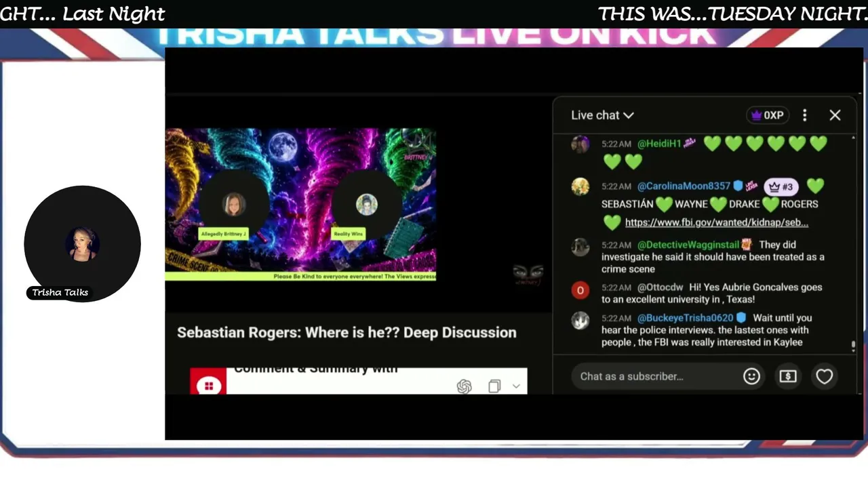
Task: Click the red O avatar of @Ottocdw
Action: (580, 290)
